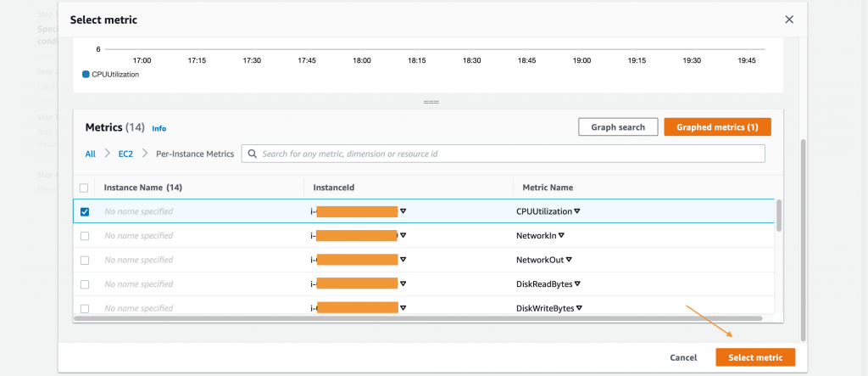The image size is (868, 376).
Task: Click the Instance Name column header
Action: tap(142, 188)
